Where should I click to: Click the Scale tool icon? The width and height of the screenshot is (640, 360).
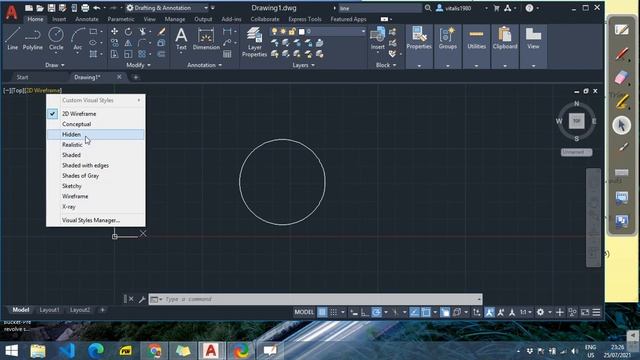point(128,54)
